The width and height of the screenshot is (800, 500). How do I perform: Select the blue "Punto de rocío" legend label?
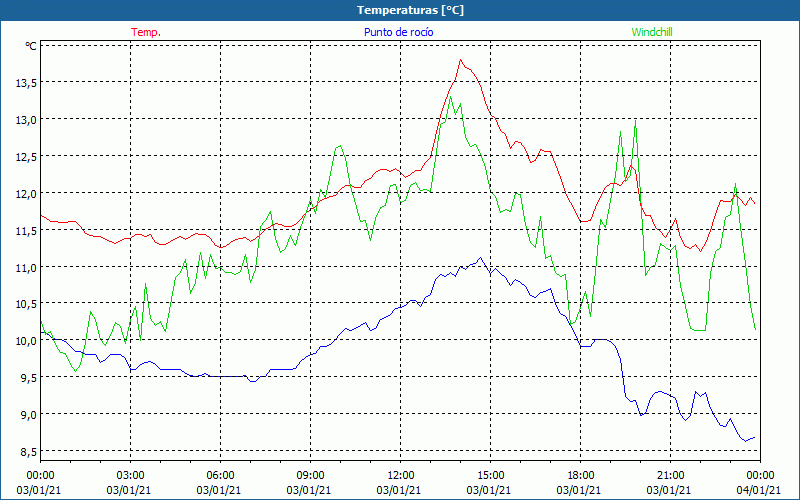click(398, 32)
